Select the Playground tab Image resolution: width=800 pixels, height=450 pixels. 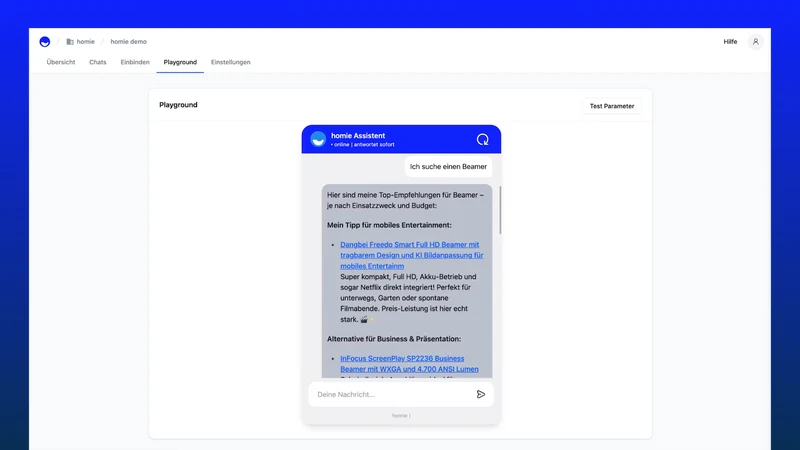click(180, 62)
